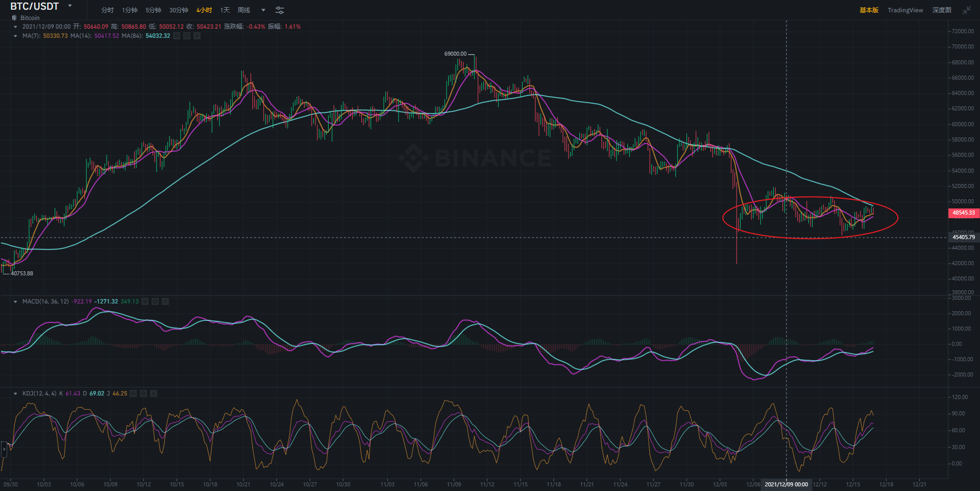Exit fullscreen using the collapse arrows icon
This screenshot has width=980, height=491.
point(967,10)
